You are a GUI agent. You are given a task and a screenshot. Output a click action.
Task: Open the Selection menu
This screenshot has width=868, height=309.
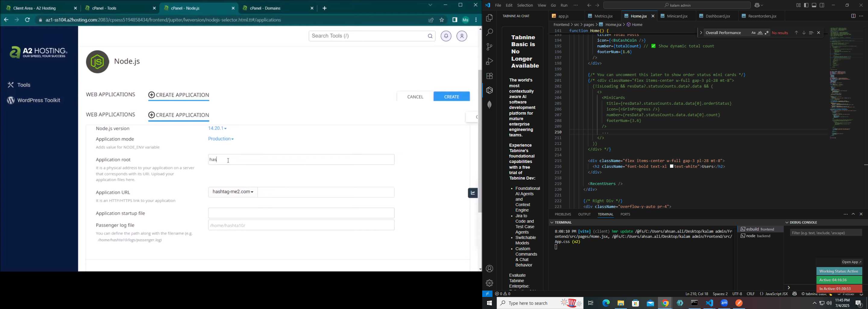[525, 5]
